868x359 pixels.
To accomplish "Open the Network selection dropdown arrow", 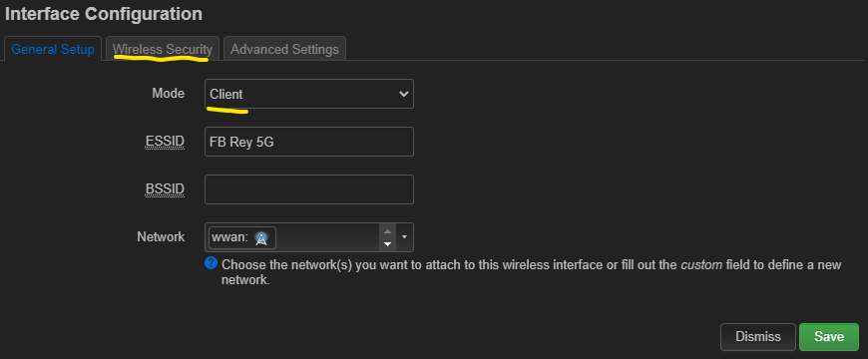I will click(404, 237).
